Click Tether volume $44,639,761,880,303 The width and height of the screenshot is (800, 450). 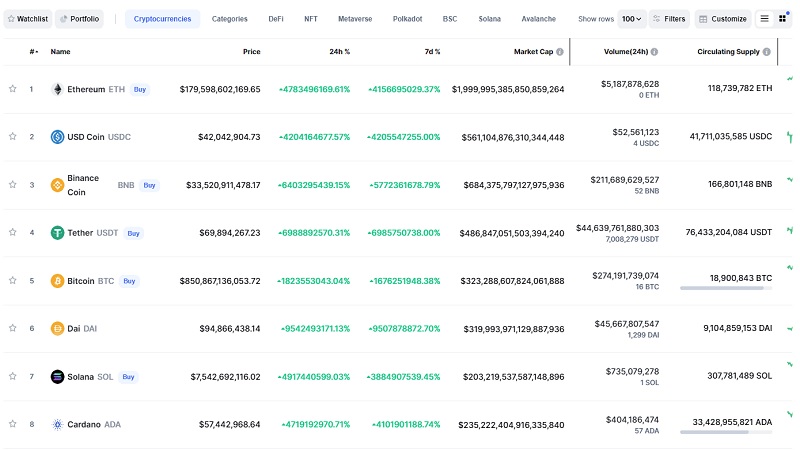coord(617,228)
